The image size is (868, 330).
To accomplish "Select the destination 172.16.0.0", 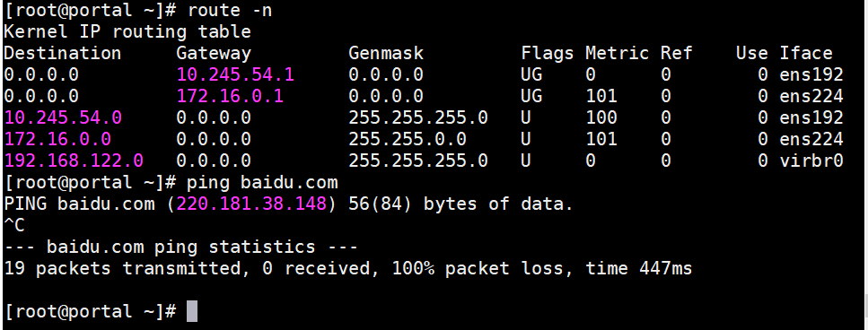I will pyautogui.click(x=57, y=139).
